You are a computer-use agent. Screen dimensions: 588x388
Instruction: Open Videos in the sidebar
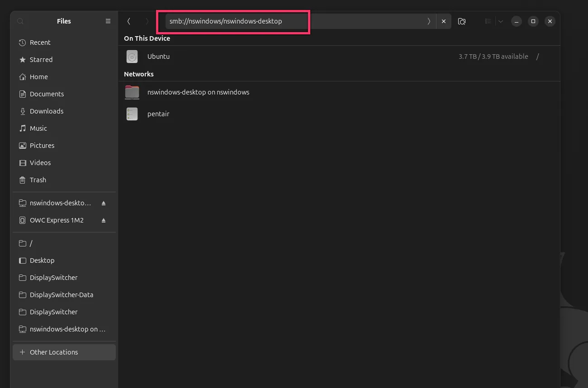pyautogui.click(x=64, y=163)
